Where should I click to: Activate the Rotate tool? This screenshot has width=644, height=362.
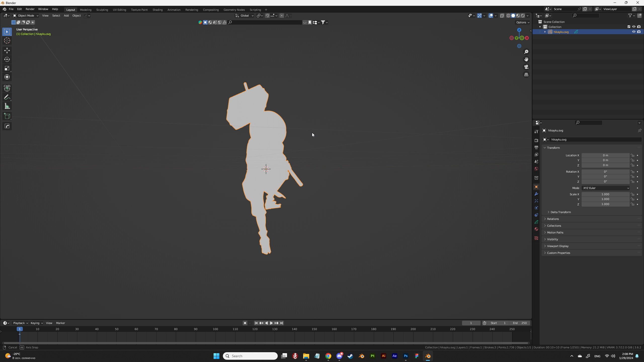(7, 59)
